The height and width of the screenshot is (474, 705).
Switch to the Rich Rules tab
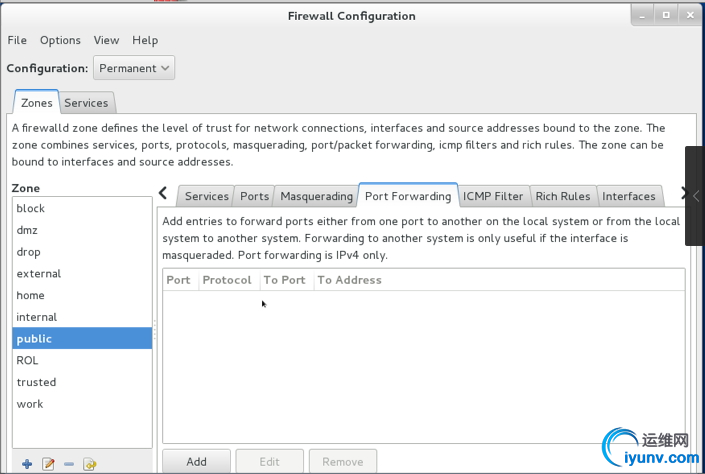pos(562,196)
